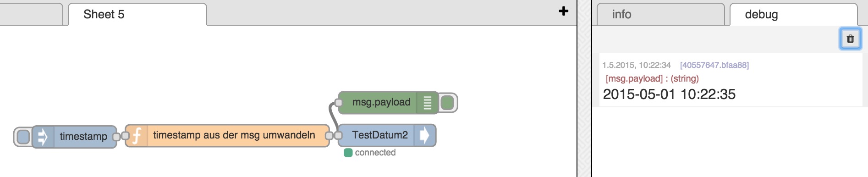Image resolution: width=868 pixels, height=177 pixels.
Task: Select the TestDatum2 node label
Action: click(x=379, y=135)
